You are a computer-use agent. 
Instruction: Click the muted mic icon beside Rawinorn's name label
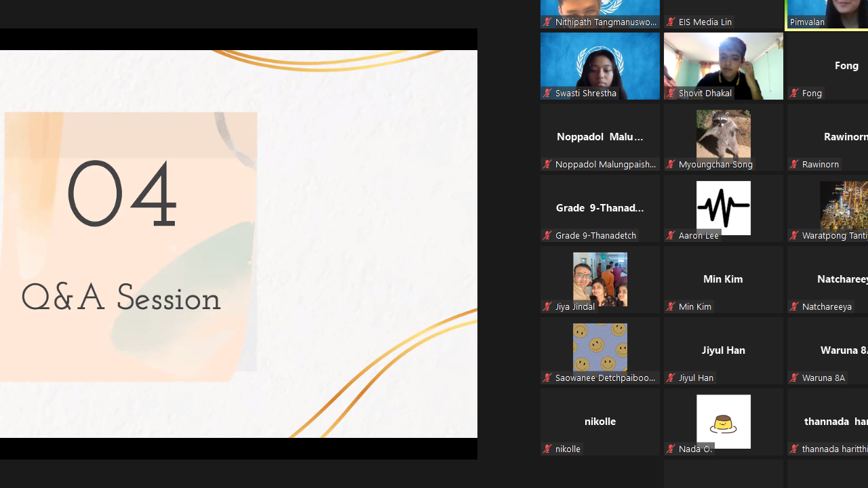coord(794,165)
